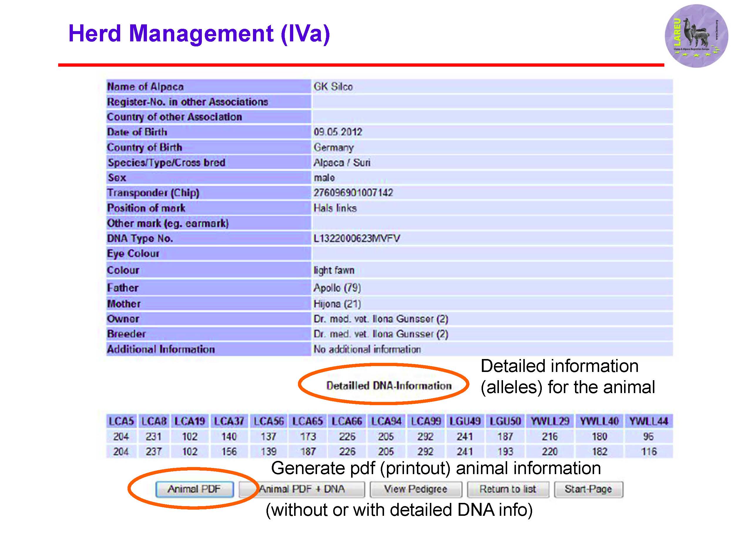Click the LCA37 column header

[x=229, y=421]
